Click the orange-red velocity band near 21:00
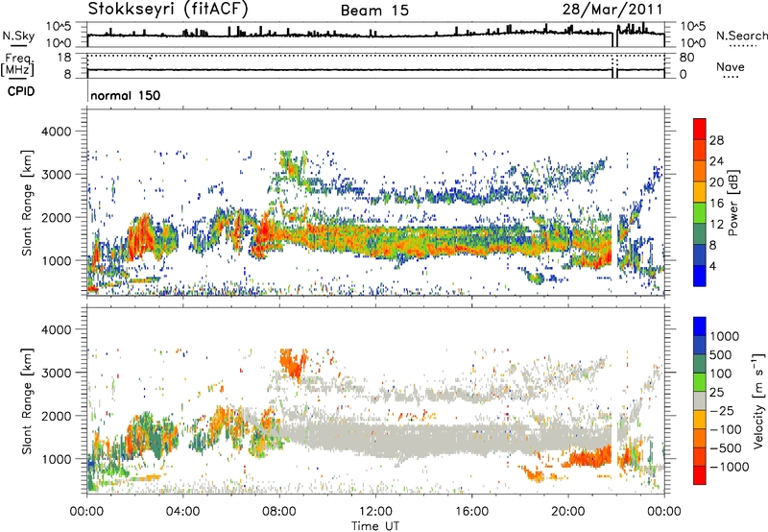Viewport: 768px width, 532px height. click(x=590, y=457)
